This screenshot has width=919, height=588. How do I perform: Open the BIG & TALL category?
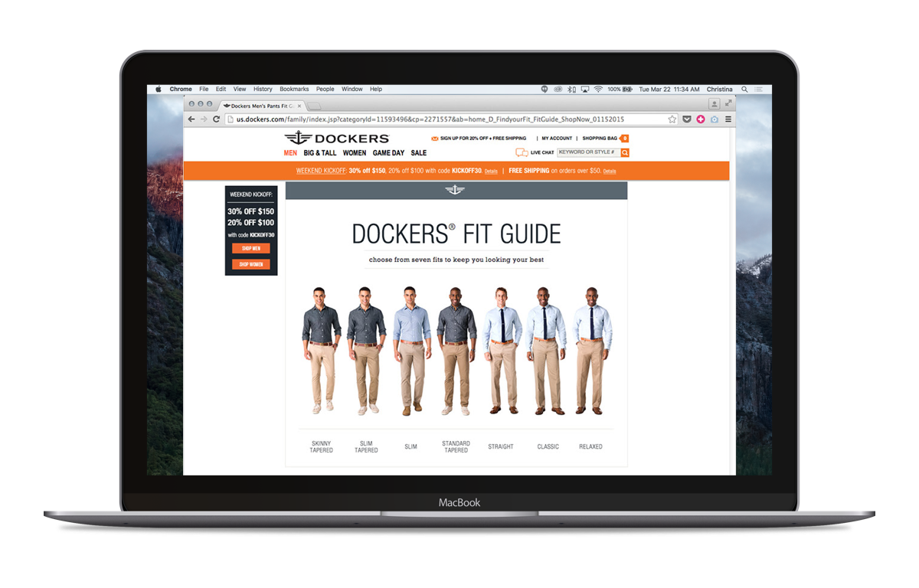(320, 153)
